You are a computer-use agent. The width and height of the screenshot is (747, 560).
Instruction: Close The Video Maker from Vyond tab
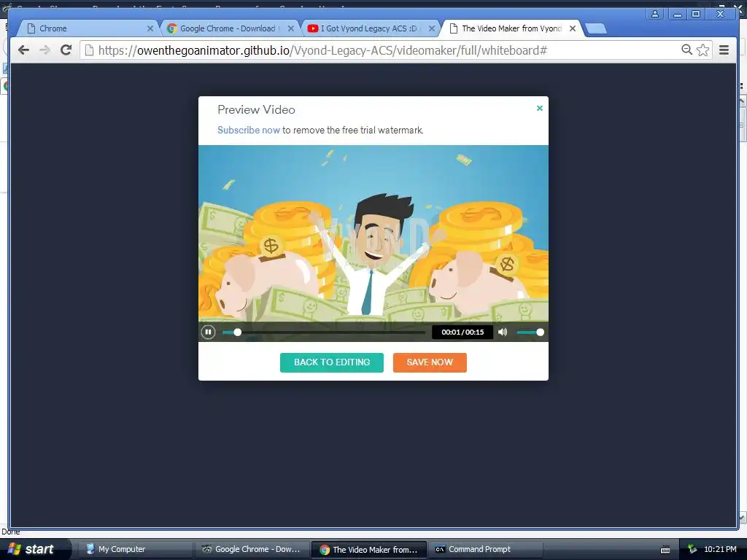(x=573, y=28)
